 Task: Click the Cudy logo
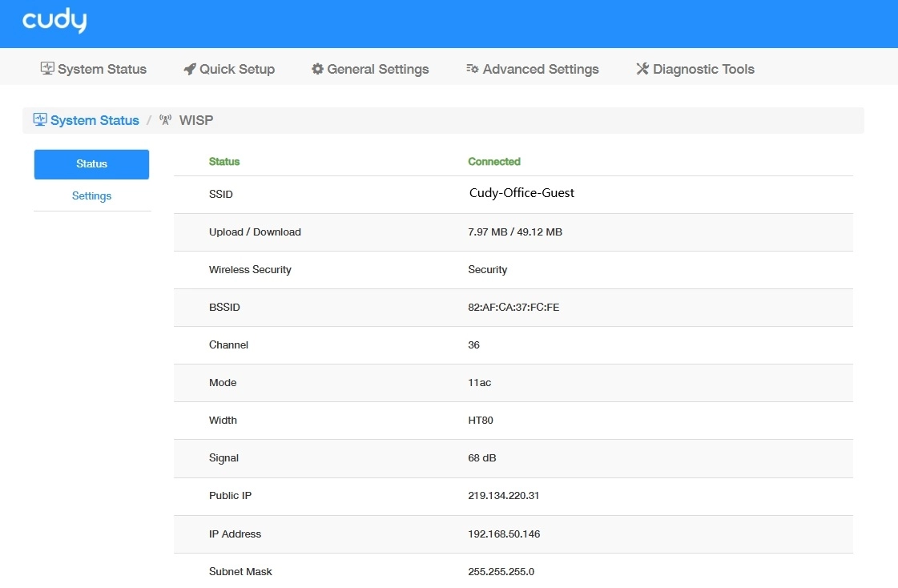point(54,21)
